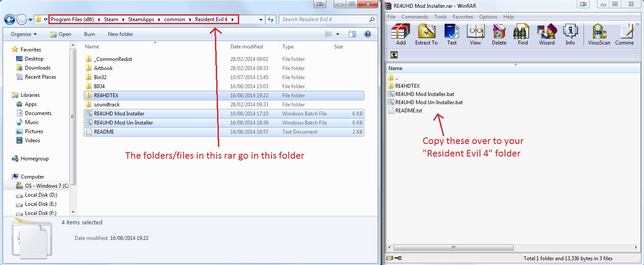Click the WinRAR horizontal scrollbar
The image size is (644, 265).
click(x=453, y=248)
